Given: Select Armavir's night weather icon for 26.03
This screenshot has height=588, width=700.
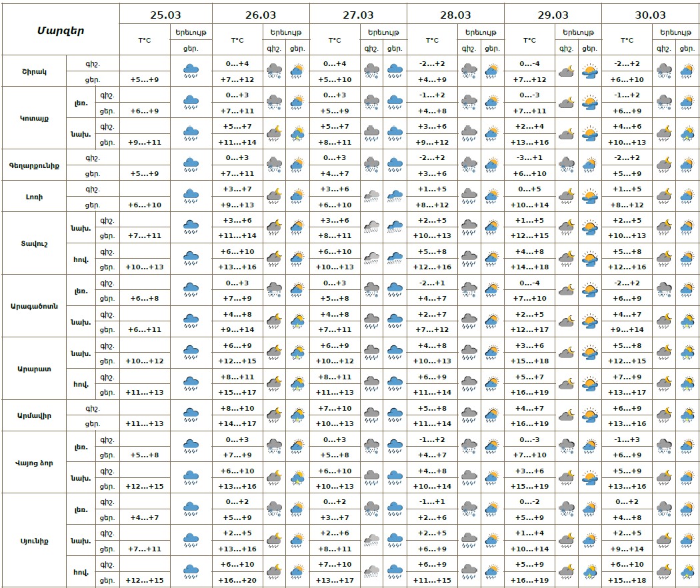Looking at the screenshot, I should [274, 415].
